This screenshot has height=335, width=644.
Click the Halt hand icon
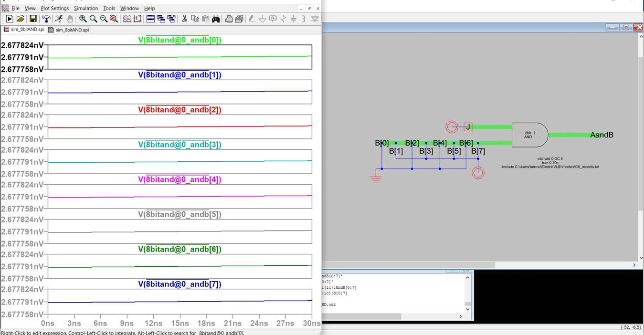tap(70, 19)
